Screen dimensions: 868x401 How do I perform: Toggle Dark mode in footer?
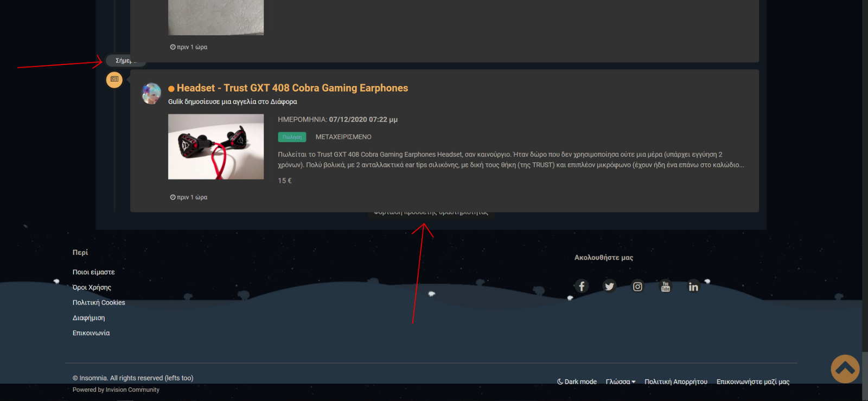(x=577, y=381)
